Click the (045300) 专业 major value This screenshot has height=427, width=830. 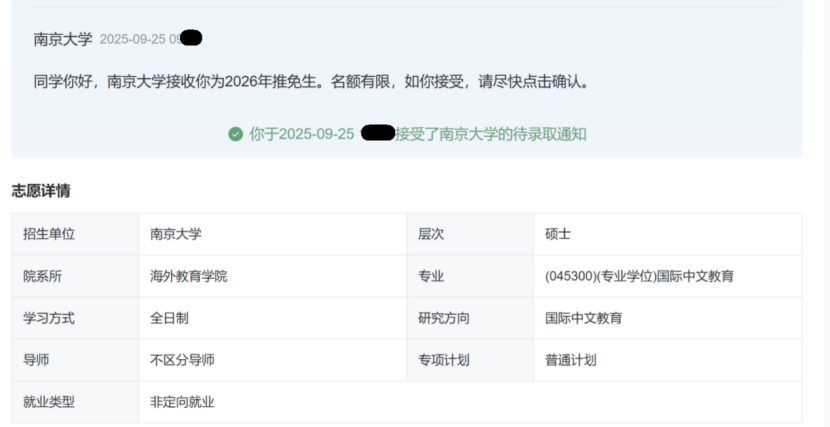(639, 276)
